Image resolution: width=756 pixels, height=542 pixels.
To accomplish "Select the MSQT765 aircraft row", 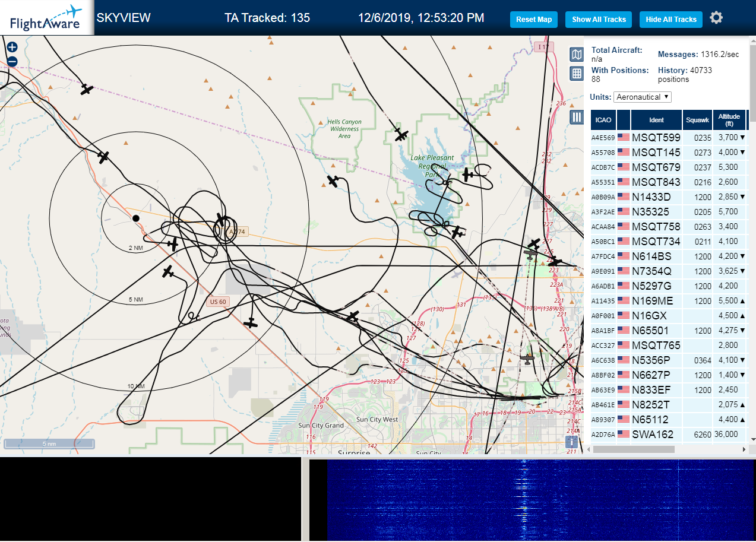I will (668, 346).
